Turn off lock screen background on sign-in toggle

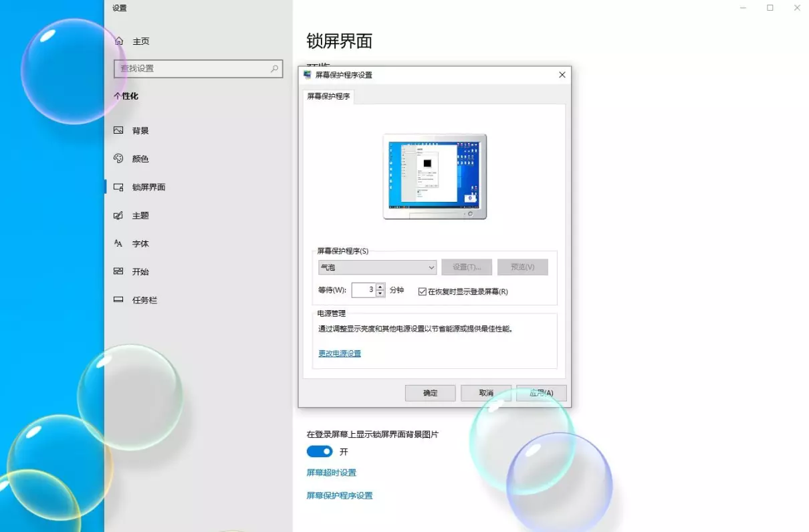[320, 452]
